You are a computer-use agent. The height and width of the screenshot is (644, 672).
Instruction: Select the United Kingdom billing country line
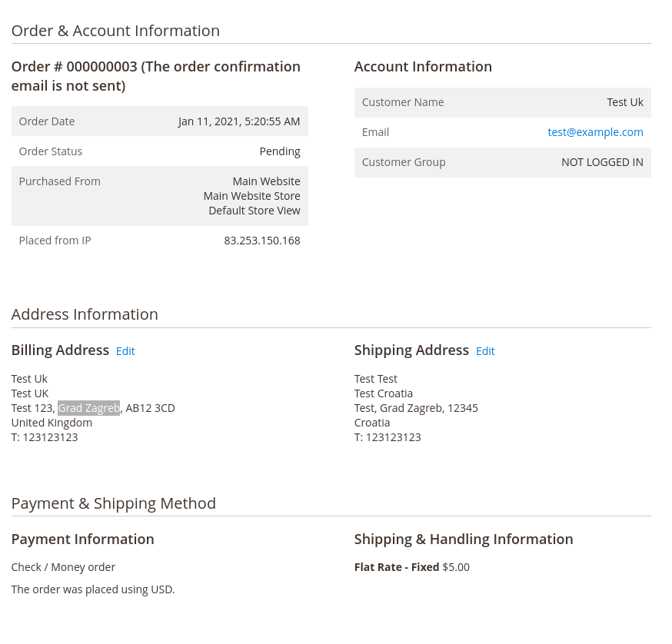pos(52,422)
